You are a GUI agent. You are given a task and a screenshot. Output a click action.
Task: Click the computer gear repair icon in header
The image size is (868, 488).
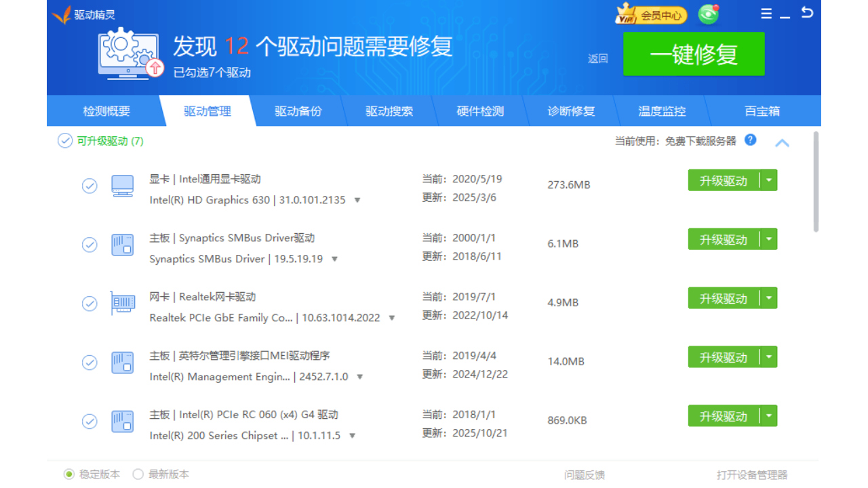(x=130, y=53)
